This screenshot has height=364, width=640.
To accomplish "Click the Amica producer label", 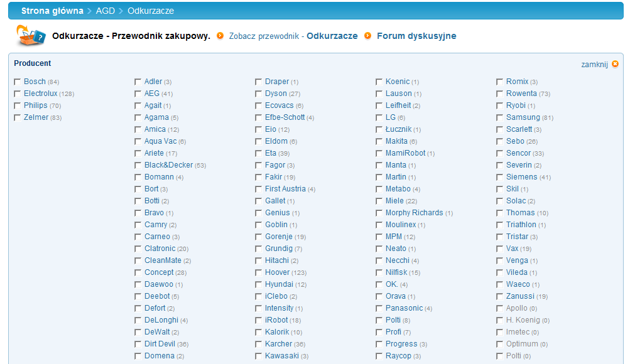I will click(155, 129).
